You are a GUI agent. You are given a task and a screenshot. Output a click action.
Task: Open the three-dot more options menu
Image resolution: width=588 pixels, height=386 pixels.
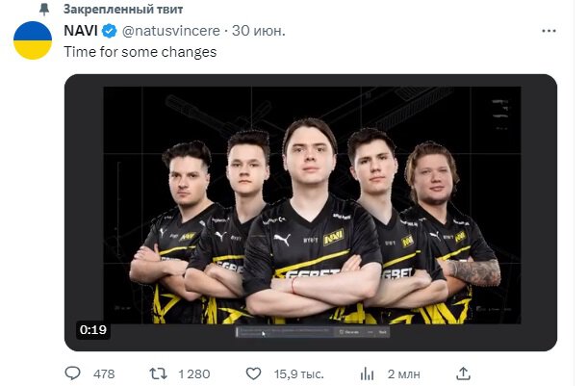[549, 31]
